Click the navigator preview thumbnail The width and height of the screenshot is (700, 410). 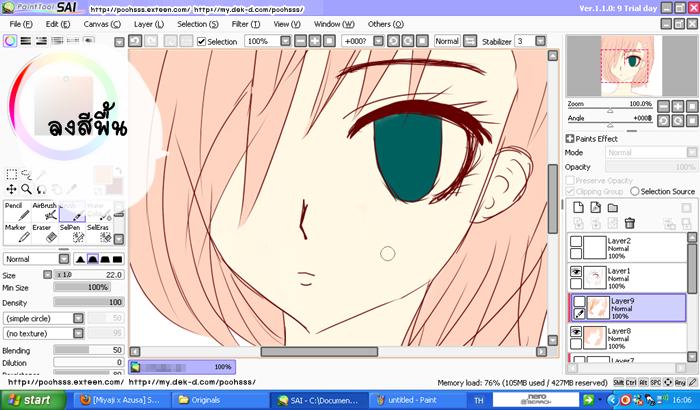[631, 66]
